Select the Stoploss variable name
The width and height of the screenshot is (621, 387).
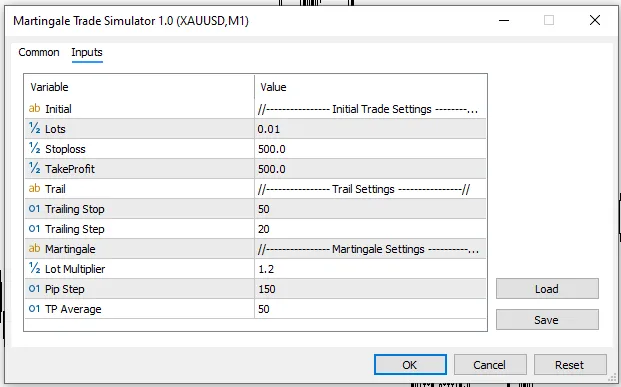tap(65, 149)
